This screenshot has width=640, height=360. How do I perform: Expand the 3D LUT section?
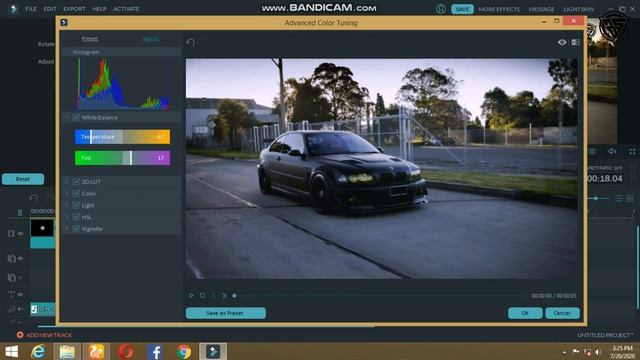click(67, 181)
